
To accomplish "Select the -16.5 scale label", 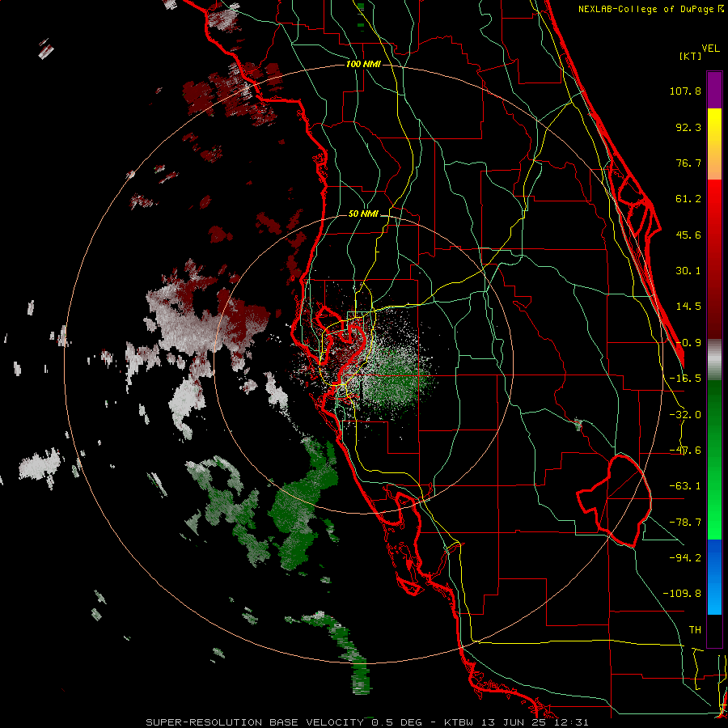I will coord(685,379).
